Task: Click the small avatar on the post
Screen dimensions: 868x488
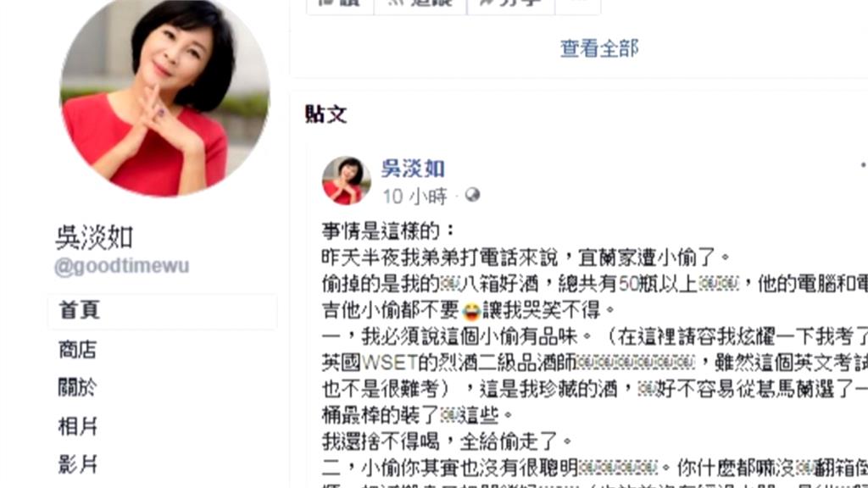Action: coord(347,181)
